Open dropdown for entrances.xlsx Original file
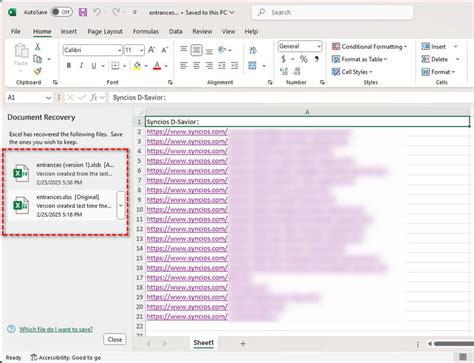Screen dimensions: 474x363 121,205
